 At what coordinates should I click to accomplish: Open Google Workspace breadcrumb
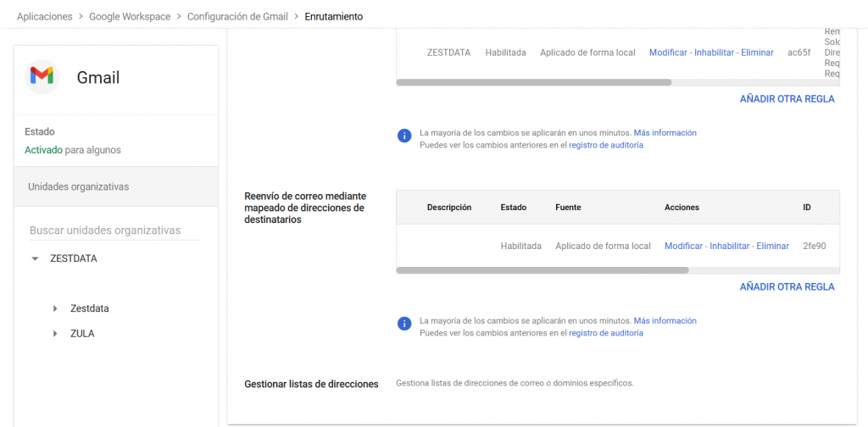[130, 17]
